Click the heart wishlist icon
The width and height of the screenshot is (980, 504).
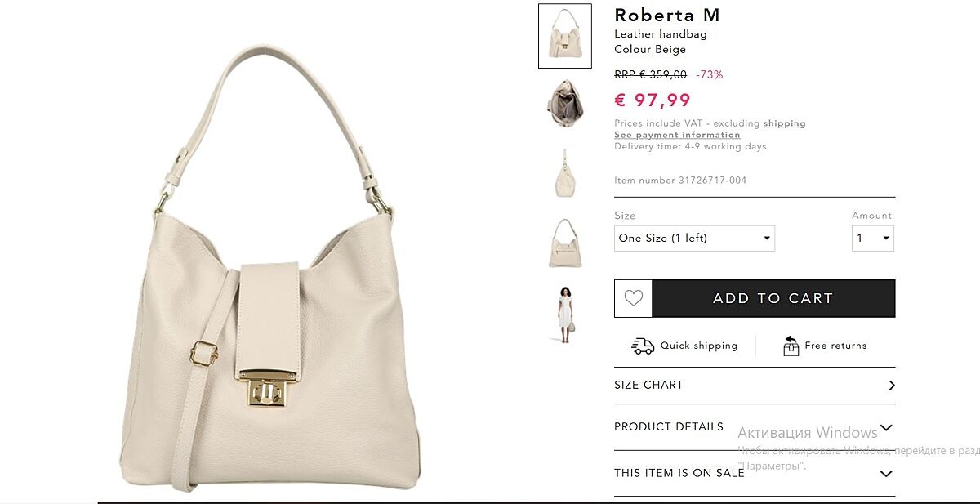tap(634, 298)
